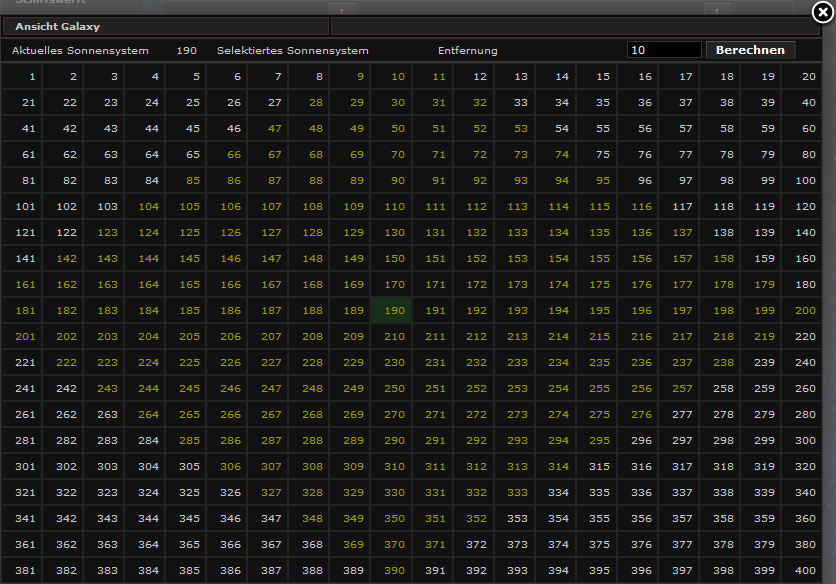Click the Entfernung distance input field
Image resolution: width=836 pixels, height=584 pixels.
[x=664, y=50]
